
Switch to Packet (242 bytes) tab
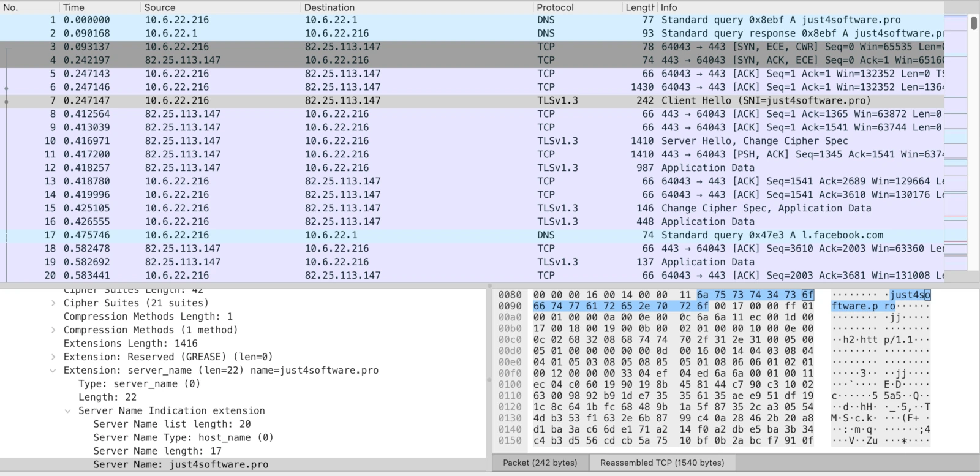[540, 463]
